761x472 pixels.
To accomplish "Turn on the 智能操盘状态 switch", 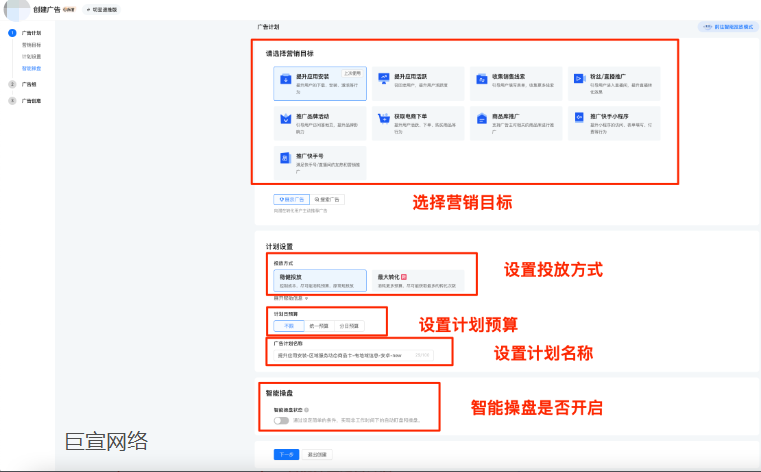I will click(x=281, y=421).
